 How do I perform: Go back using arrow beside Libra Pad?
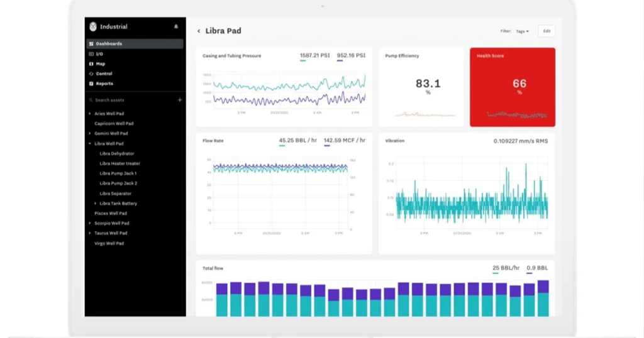199,31
